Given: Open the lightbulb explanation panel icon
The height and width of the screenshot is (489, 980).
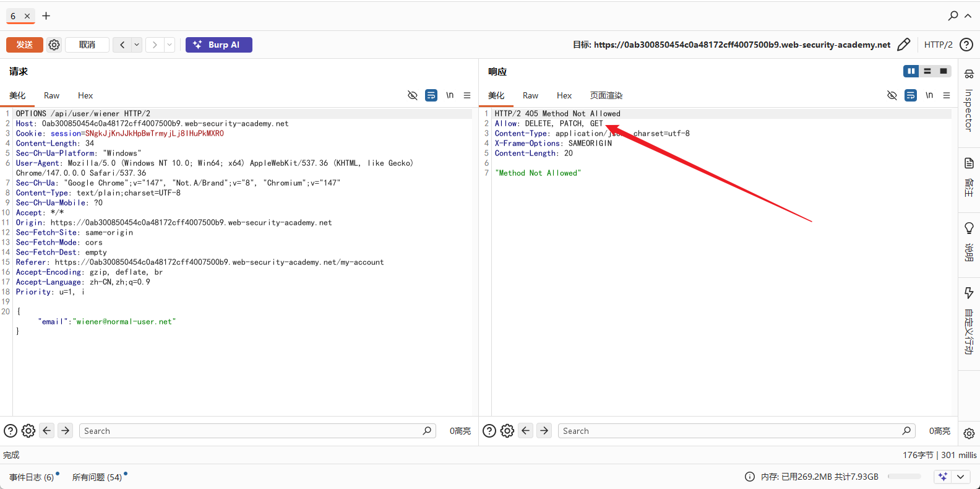Looking at the screenshot, I should coord(969,228).
